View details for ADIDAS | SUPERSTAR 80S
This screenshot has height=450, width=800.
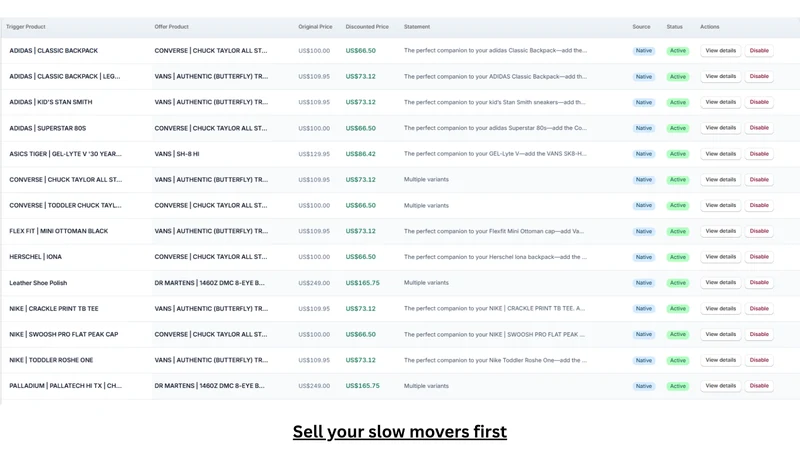pos(720,128)
